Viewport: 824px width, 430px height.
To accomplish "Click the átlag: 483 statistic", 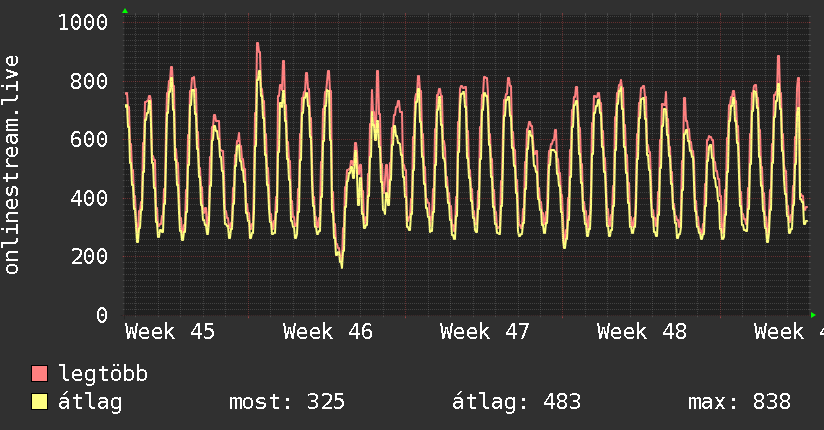I will point(516,402).
